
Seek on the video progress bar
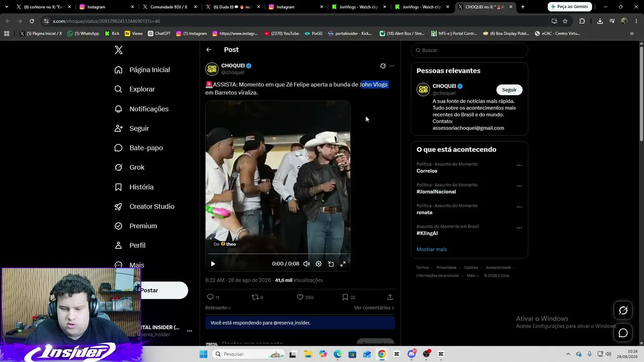[278, 254]
